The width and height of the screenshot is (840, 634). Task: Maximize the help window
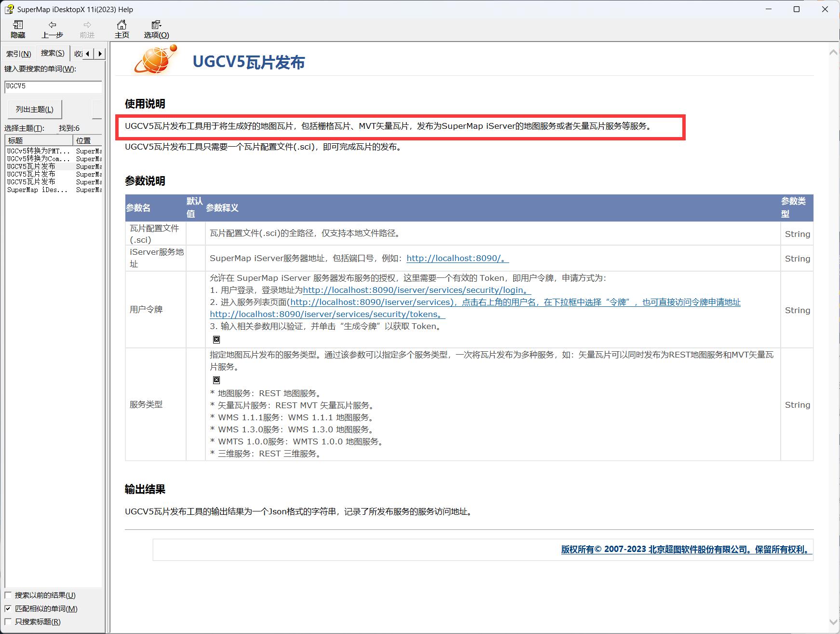tap(797, 9)
